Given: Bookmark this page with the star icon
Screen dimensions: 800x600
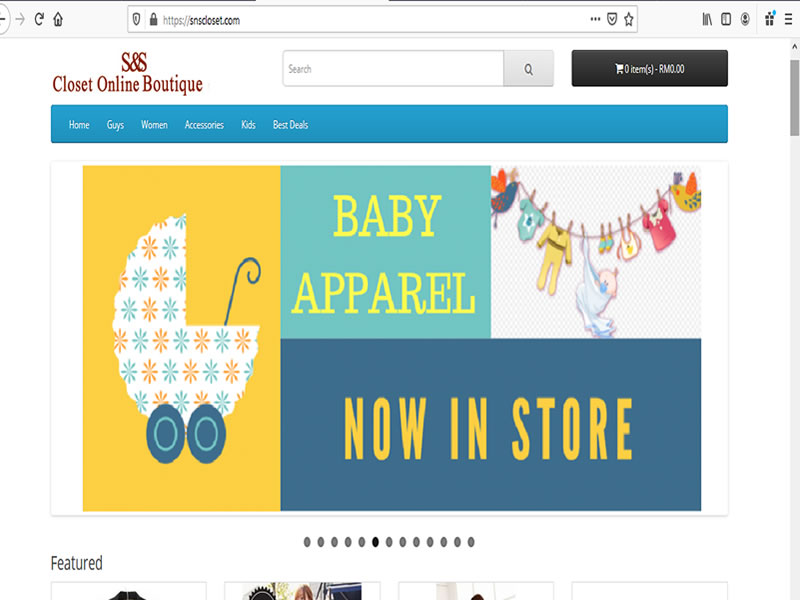Looking at the screenshot, I should [x=629, y=19].
